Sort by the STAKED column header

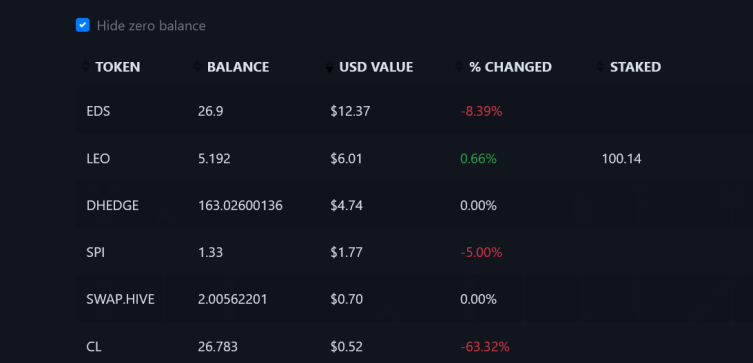635,67
